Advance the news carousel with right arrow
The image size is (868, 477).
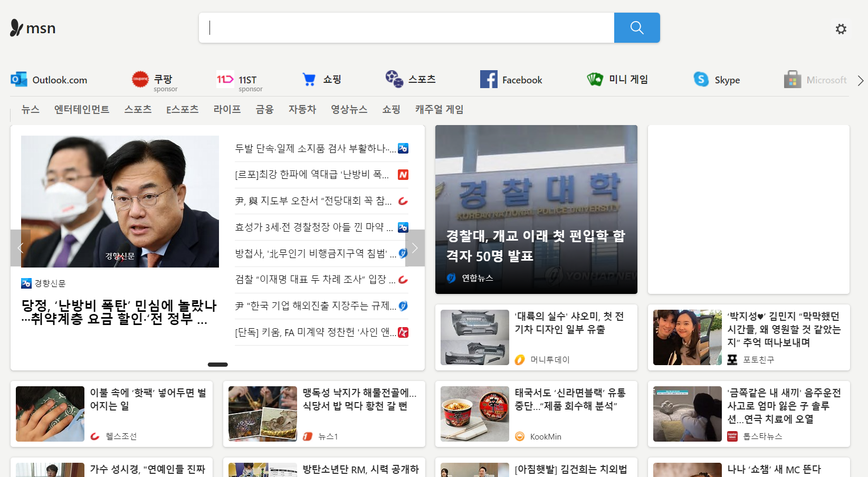(x=415, y=248)
